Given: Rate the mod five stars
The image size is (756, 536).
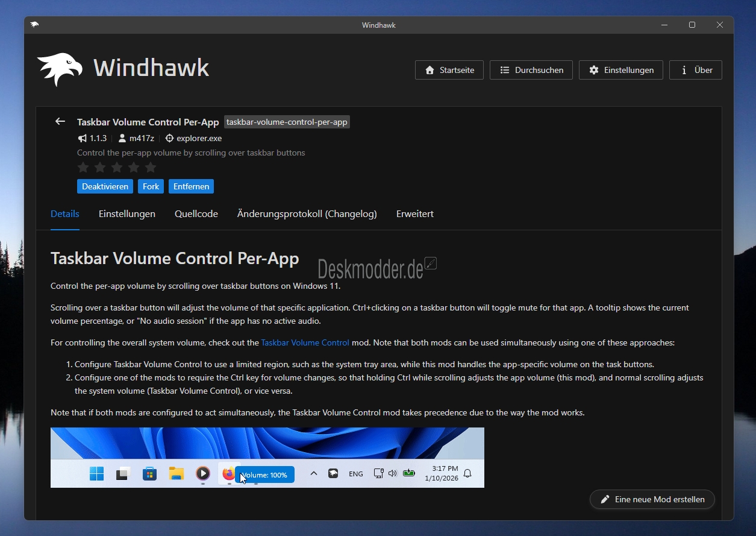Looking at the screenshot, I should pos(151,167).
